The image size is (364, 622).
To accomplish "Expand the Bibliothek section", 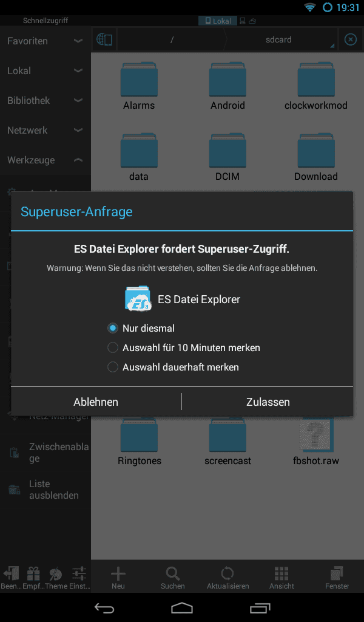I will [45, 100].
